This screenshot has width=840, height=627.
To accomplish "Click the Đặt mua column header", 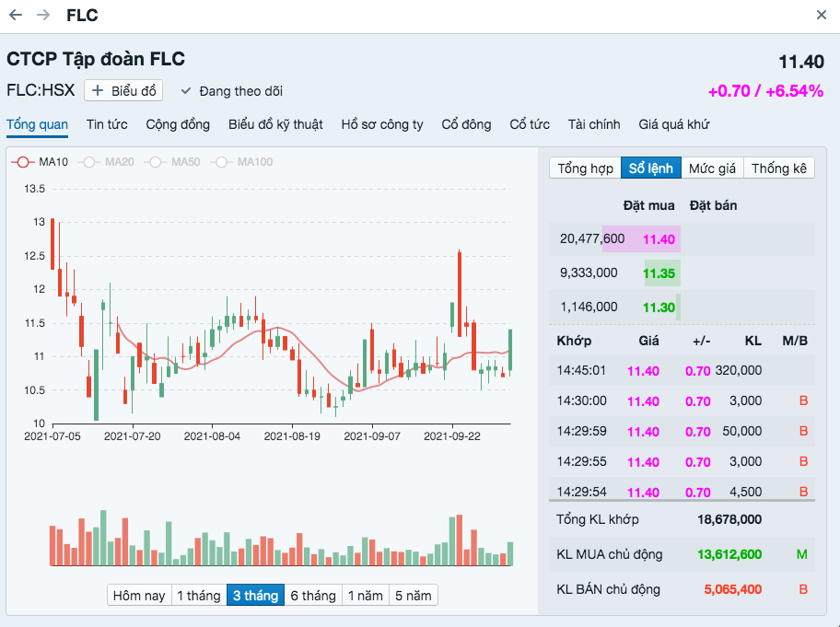I will click(x=648, y=205).
